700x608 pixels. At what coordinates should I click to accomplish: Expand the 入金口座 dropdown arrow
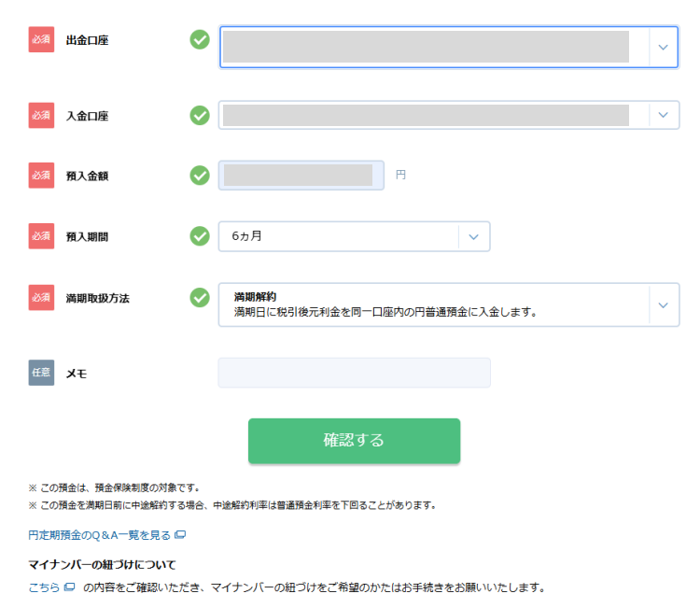point(664,115)
